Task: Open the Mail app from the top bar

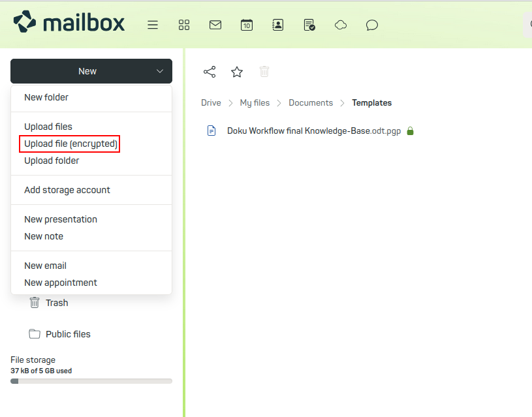Action: coord(215,25)
